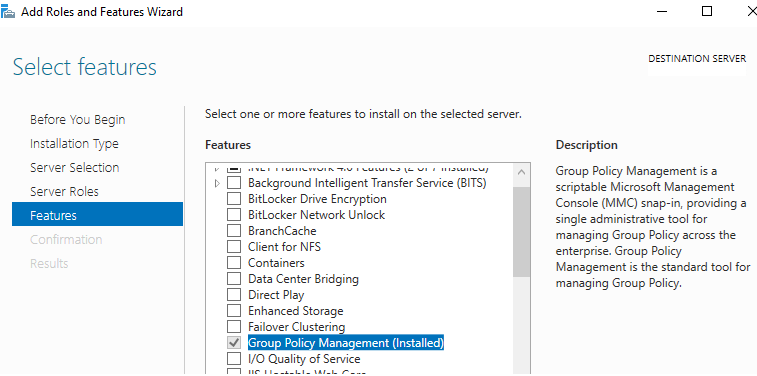Viewport: 757px width, 376px height.
Task: Select BitLocker Network Unlock label
Action: [x=316, y=215]
